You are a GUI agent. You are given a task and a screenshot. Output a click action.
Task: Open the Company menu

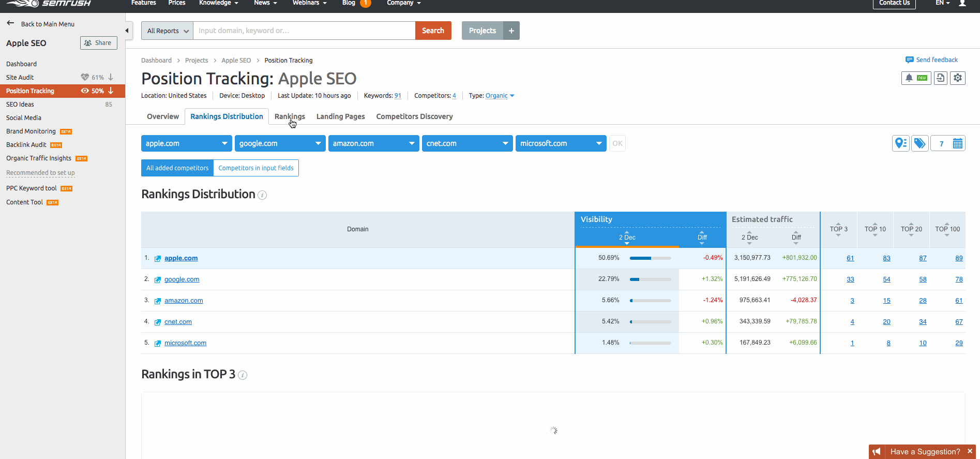[x=404, y=3]
